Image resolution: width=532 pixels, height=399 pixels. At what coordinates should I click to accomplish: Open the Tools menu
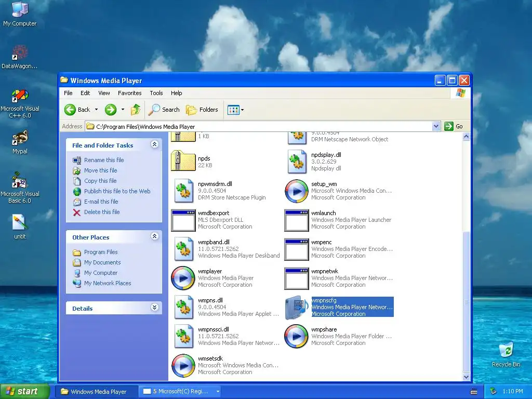pos(156,93)
